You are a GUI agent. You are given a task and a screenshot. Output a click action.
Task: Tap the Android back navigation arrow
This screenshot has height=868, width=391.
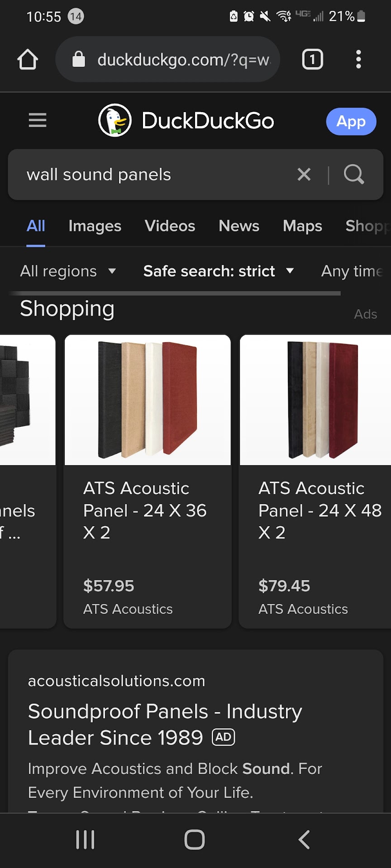click(x=304, y=840)
